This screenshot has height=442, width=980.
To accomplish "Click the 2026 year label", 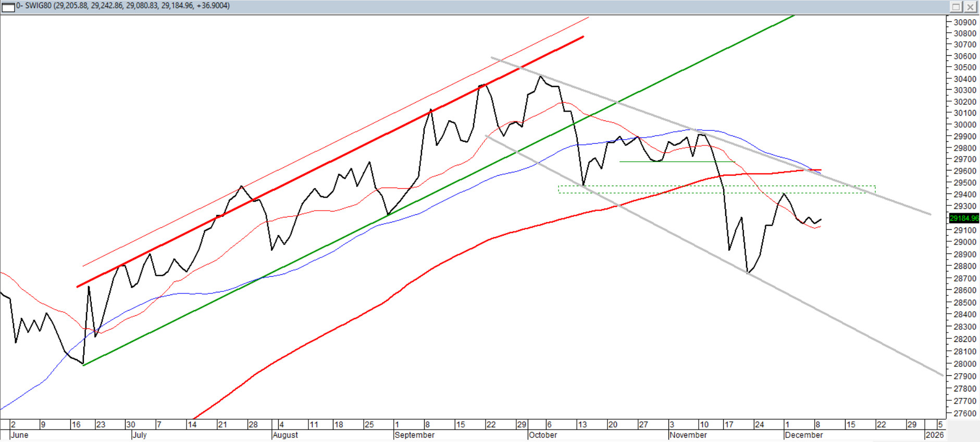I will 934,435.
